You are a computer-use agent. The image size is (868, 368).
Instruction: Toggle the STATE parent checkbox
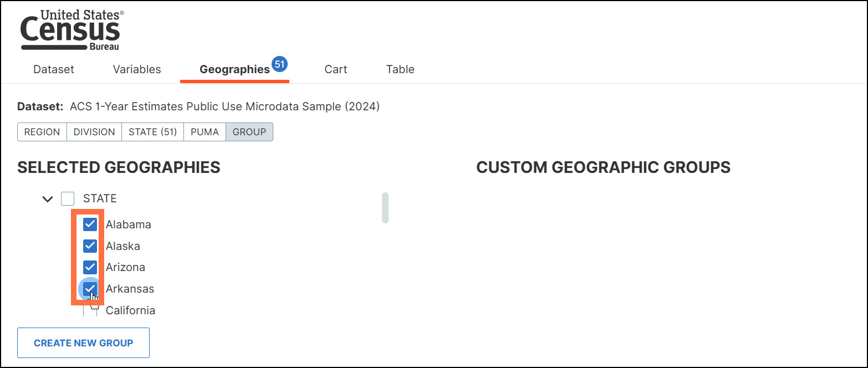click(x=68, y=198)
